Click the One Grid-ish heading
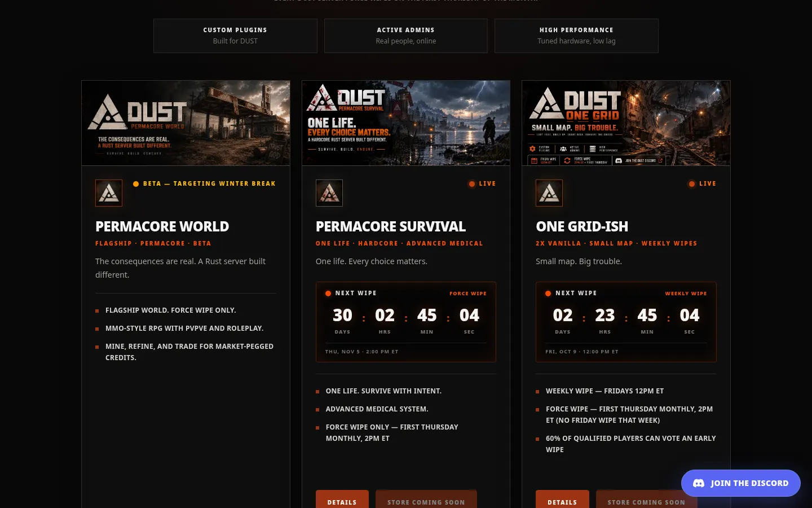812x508 pixels. (582, 226)
